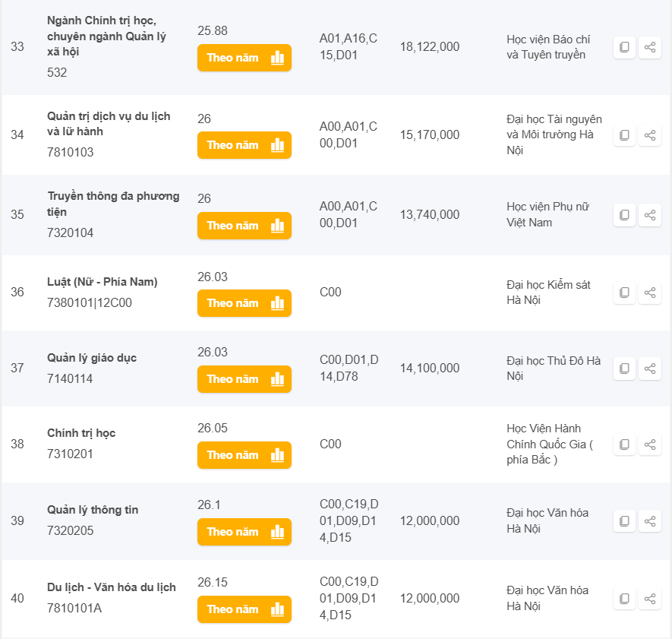Share row 33 Học viện Báo chí entry
This screenshot has height=639, width=672.
(650, 48)
